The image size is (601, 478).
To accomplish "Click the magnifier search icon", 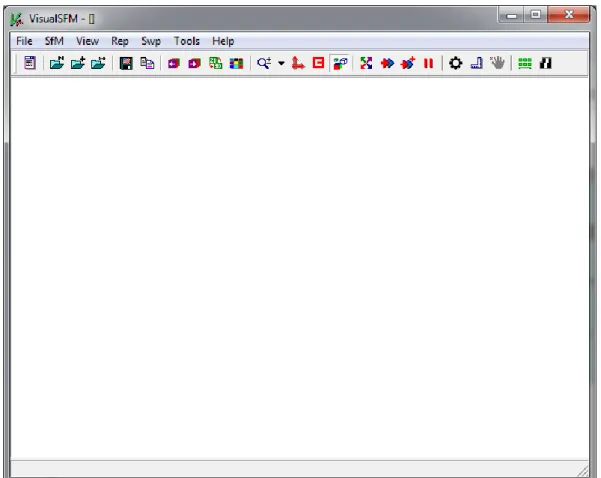I will (x=264, y=63).
